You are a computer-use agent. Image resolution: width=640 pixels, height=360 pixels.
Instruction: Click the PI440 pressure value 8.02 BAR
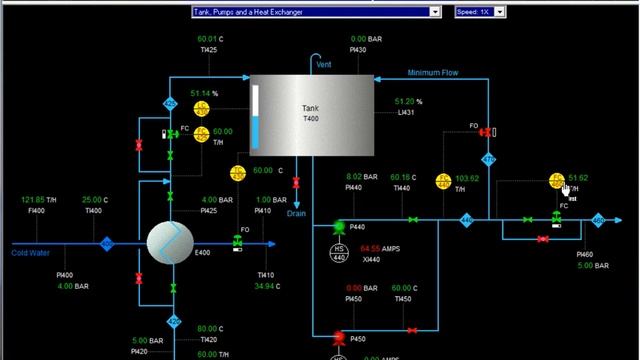click(x=362, y=177)
